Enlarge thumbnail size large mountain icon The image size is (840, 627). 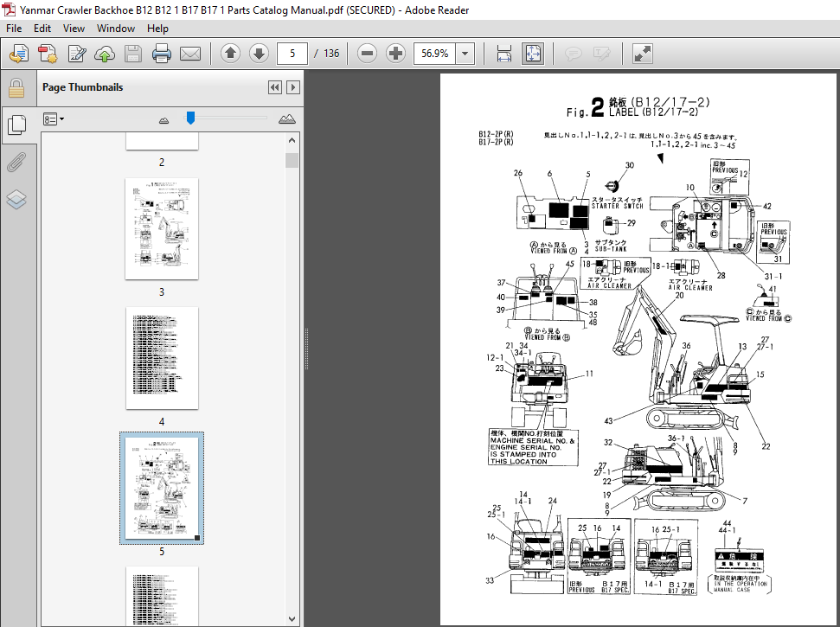click(x=287, y=118)
